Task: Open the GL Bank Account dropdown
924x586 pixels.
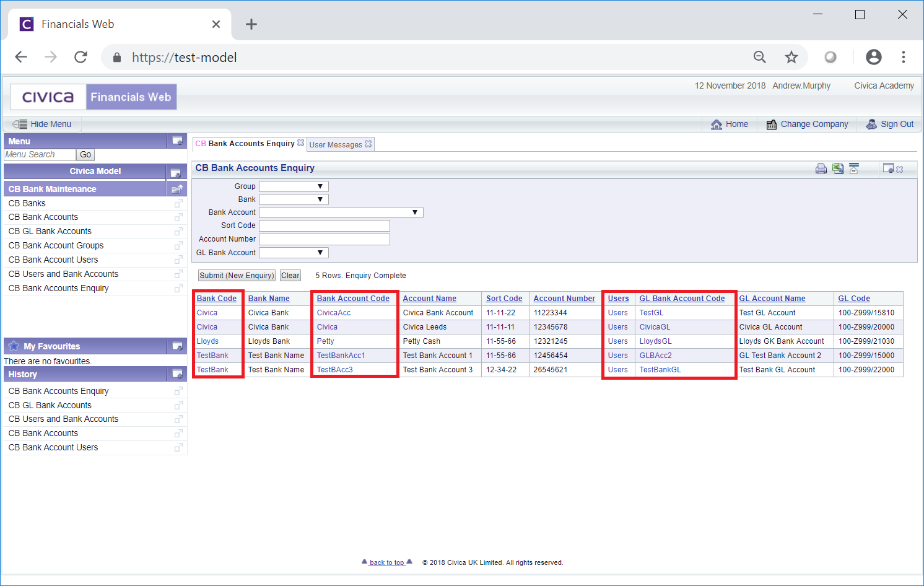Action: click(294, 253)
